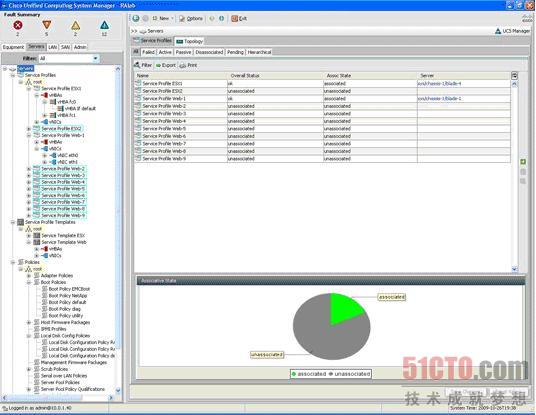Image resolution: width=536 pixels, height=415 pixels.
Task: Click the warning faults blue triangle icon
Action: 104,25
